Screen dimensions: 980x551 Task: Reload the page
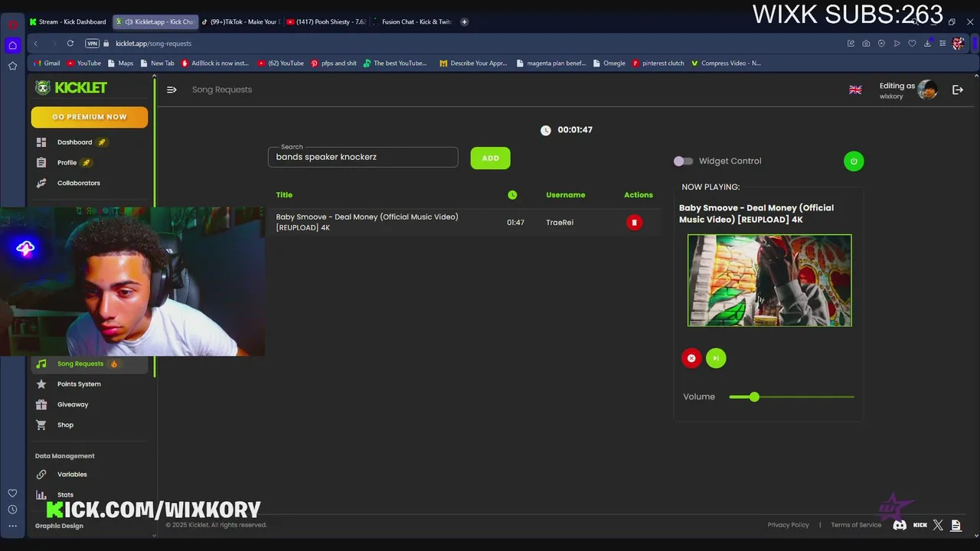pos(70,44)
